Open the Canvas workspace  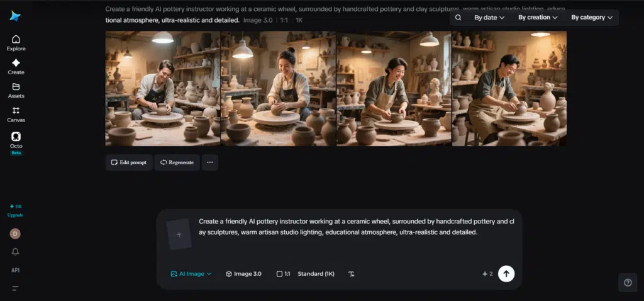click(x=16, y=115)
